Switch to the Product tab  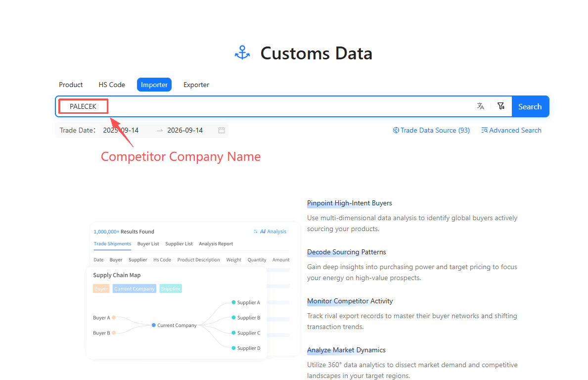tap(71, 85)
